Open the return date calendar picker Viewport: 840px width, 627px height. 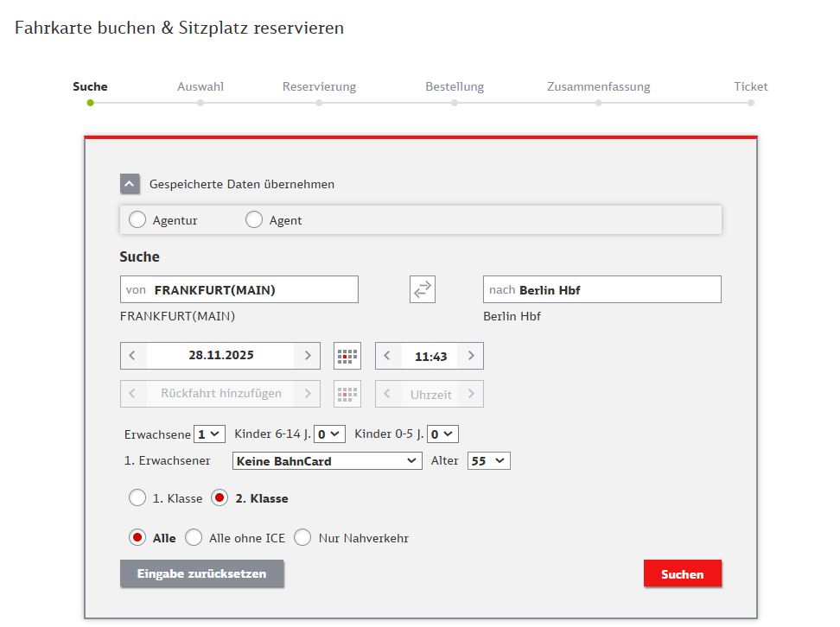point(347,394)
